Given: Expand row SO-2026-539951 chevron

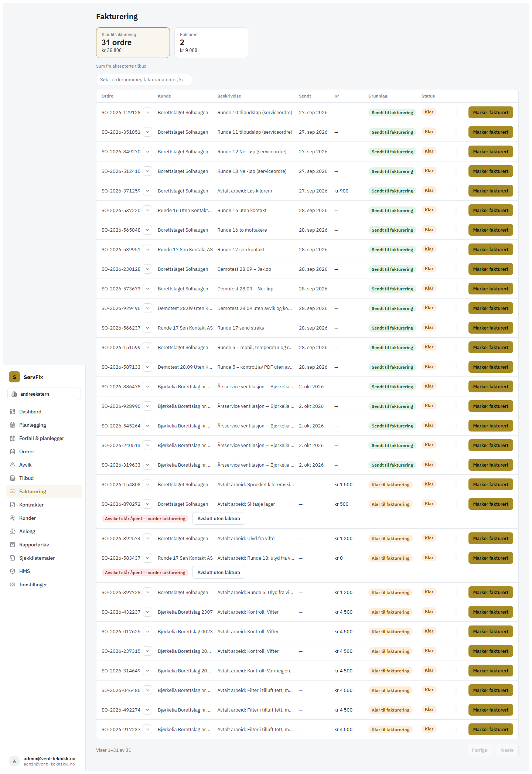Looking at the screenshot, I should (x=147, y=249).
